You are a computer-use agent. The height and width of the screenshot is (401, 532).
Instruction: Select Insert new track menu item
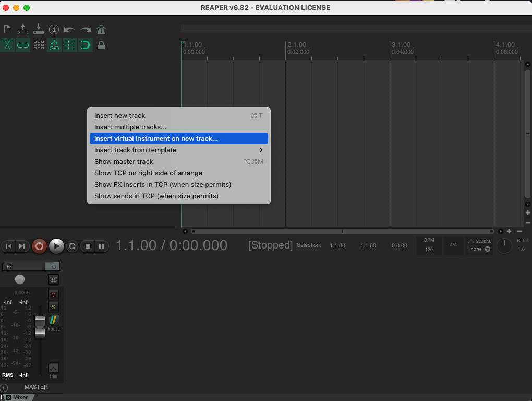179,116
